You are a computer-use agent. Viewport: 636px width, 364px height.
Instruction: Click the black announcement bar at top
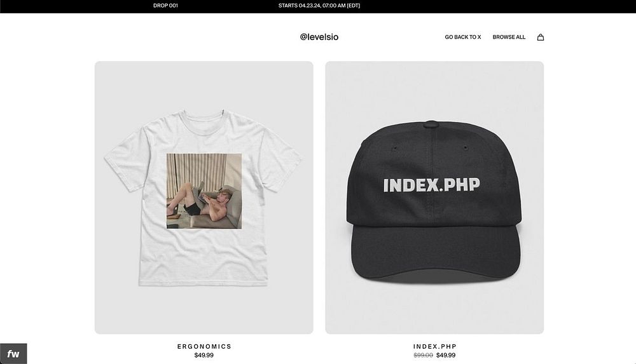pos(318,6)
